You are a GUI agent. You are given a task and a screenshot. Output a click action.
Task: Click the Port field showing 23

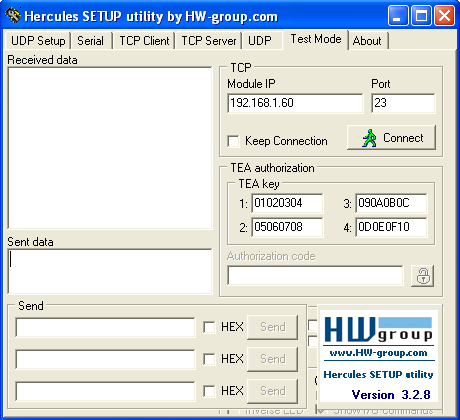click(403, 103)
